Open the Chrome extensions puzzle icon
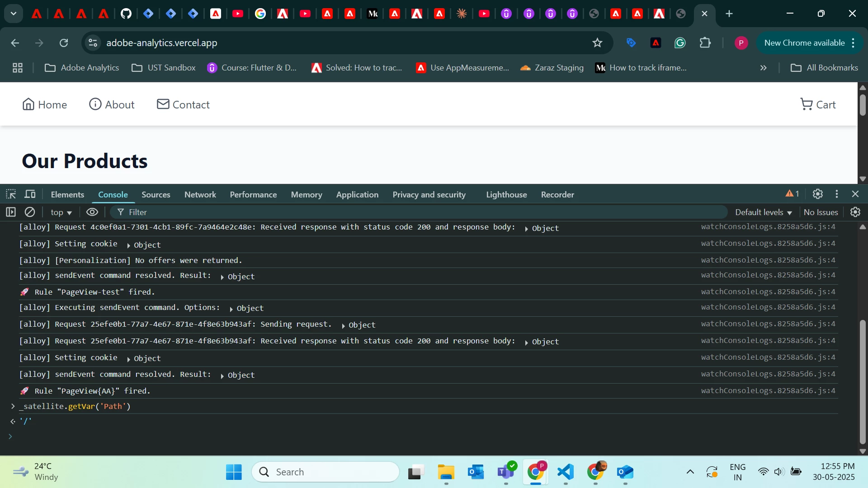The width and height of the screenshot is (868, 488). pos(705,43)
